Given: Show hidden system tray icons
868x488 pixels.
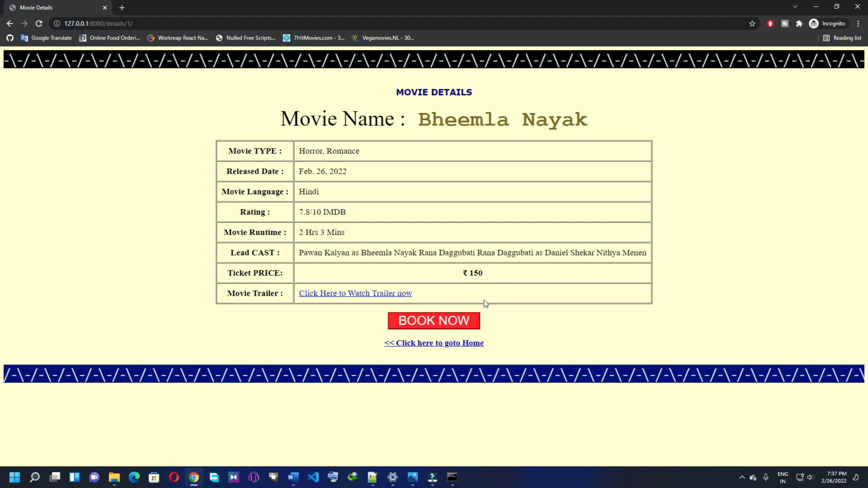Looking at the screenshot, I should pyautogui.click(x=742, y=477).
